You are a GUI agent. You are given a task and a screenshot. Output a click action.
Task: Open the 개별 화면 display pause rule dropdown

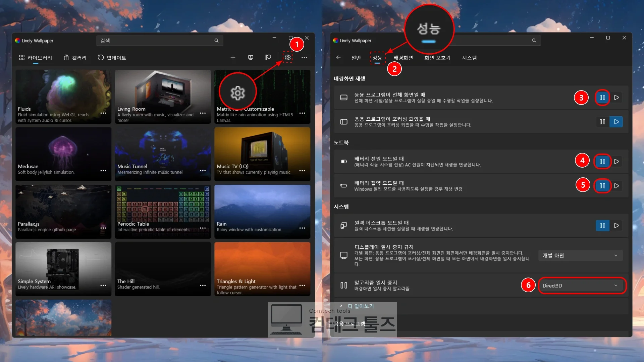pyautogui.click(x=580, y=255)
